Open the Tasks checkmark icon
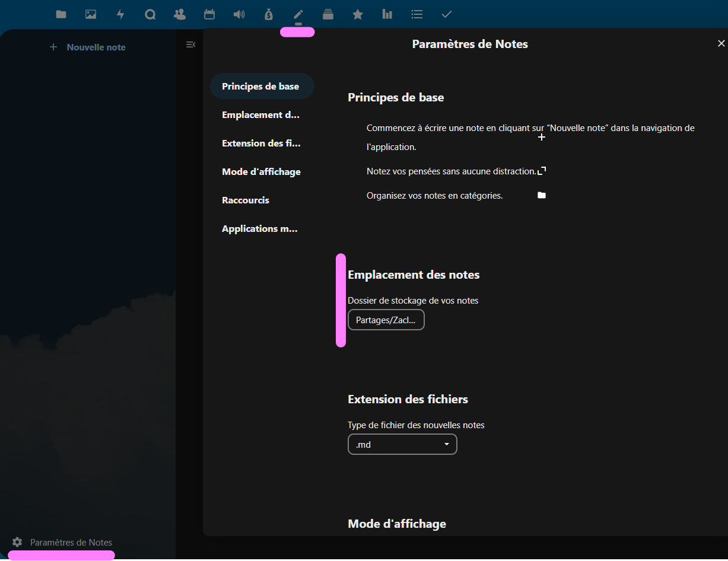This screenshot has height=561, width=728. click(x=447, y=14)
